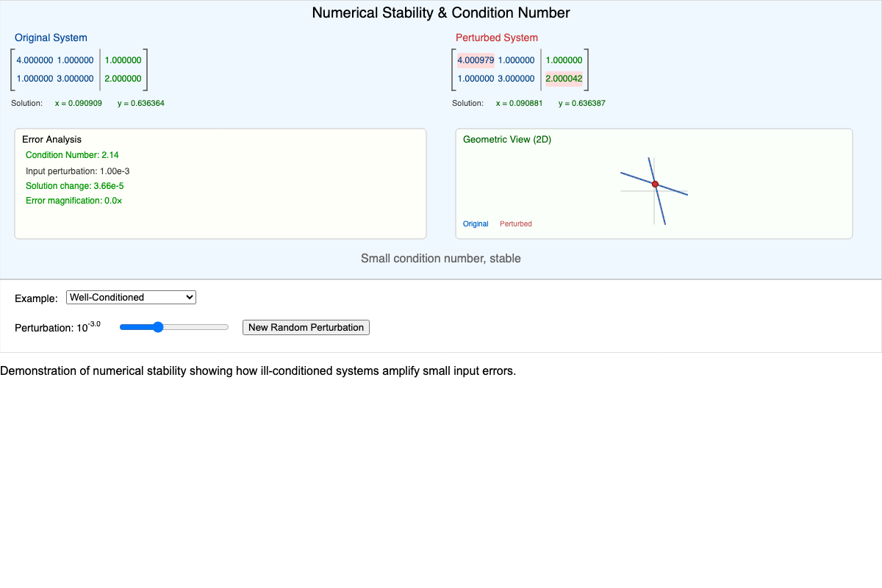Viewport: 882px width, 588px height.
Task: Click the Perturbed legend label in the plot
Action: tap(515, 223)
